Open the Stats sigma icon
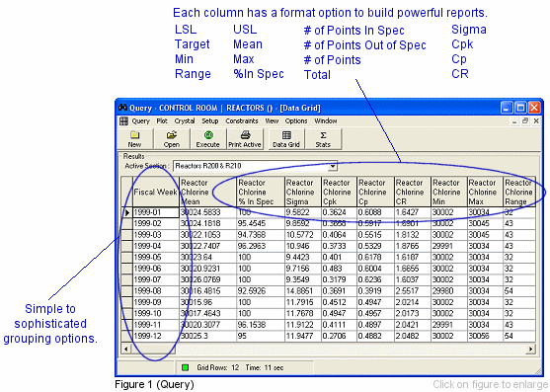The image size is (550, 392). 323,135
